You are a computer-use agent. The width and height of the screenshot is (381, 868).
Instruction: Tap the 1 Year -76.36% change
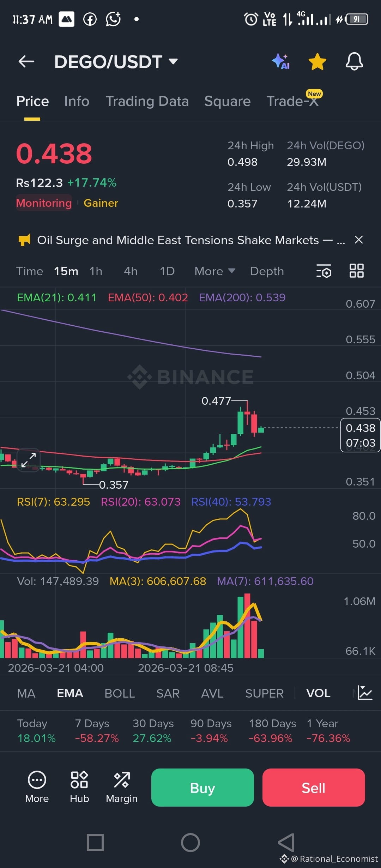328,730
